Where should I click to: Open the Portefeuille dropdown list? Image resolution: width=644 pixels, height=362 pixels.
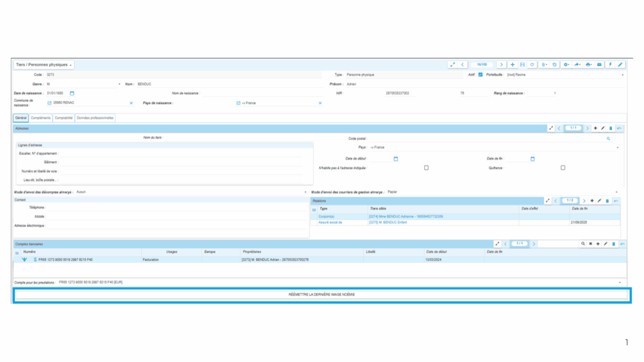623,75
